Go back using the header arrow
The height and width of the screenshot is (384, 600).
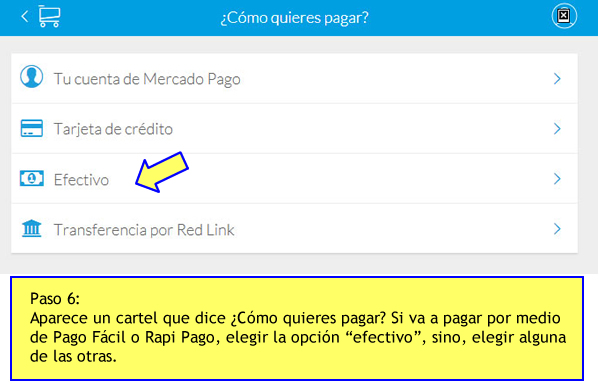coord(25,16)
